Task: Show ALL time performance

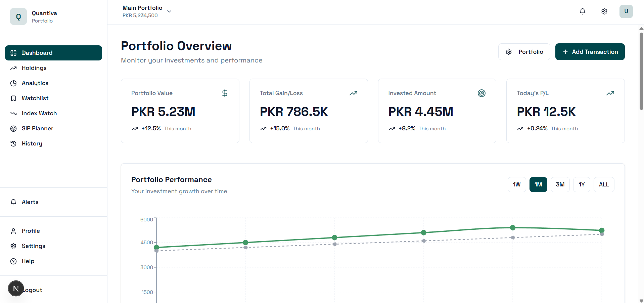Action: click(604, 184)
